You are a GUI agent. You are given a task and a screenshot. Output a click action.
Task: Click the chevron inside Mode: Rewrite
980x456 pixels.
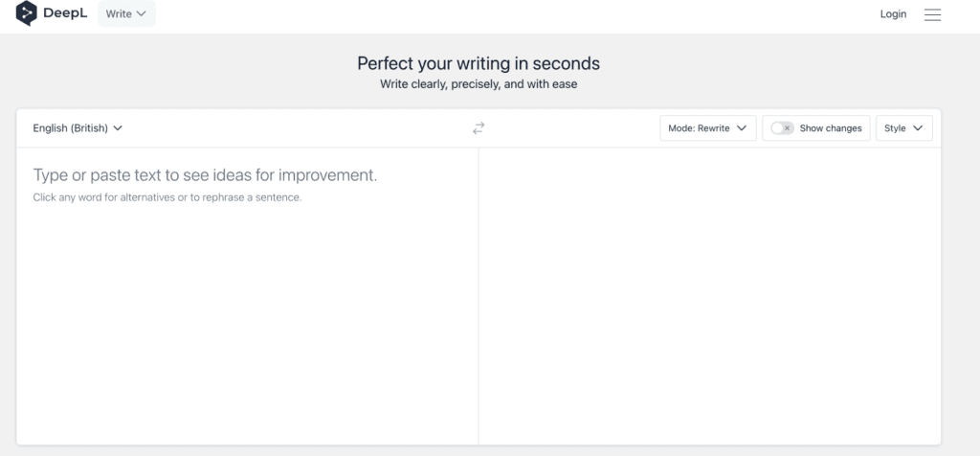click(x=742, y=128)
